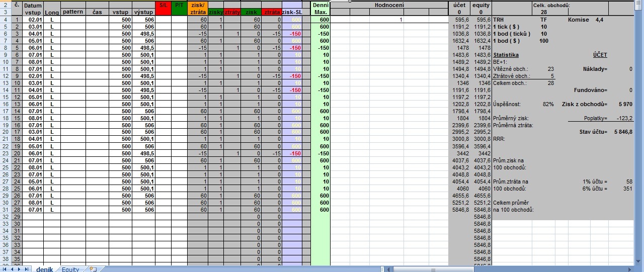Viewport: 644px width, 272px height.
Task: Select row header 4
Action: pyautogui.click(x=5, y=19)
